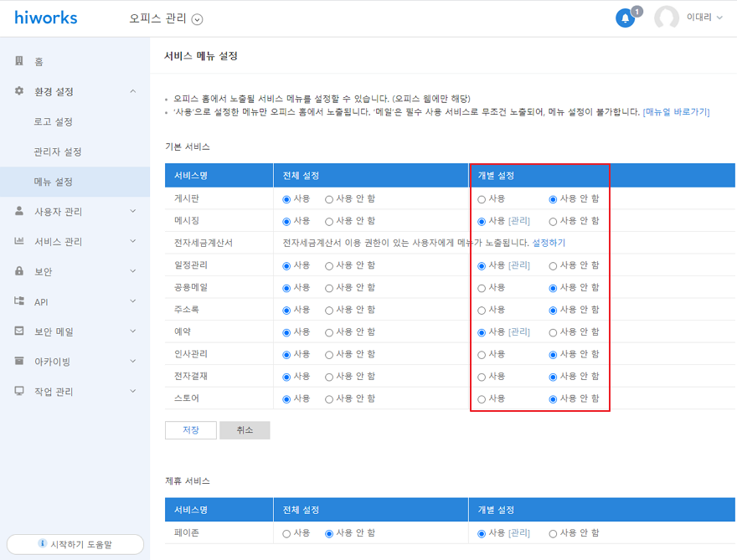Expand the API chevron
Viewport: 737px width, 560px height.
(x=133, y=301)
